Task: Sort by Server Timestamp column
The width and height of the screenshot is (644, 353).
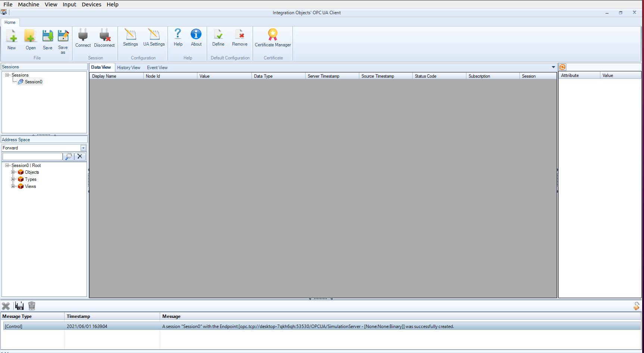Action: coord(332,76)
